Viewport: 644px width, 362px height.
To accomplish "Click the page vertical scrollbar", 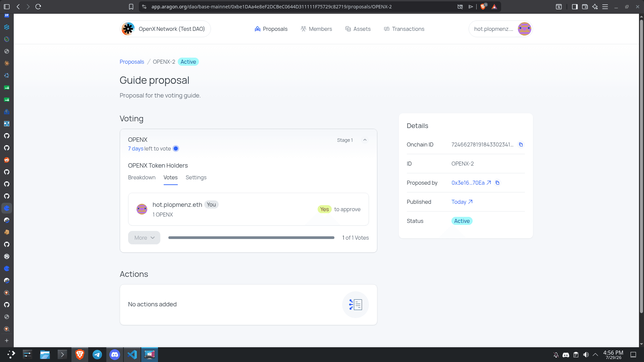I will click(x=641, y=167).
